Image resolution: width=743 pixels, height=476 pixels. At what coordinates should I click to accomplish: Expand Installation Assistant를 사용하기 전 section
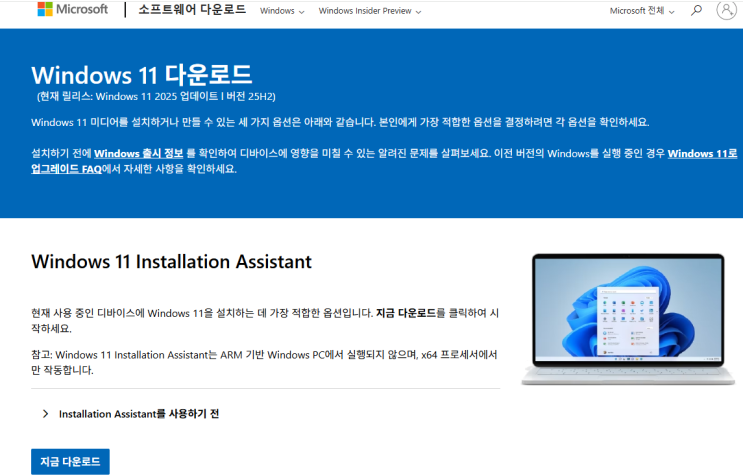(x=130, y=414)
